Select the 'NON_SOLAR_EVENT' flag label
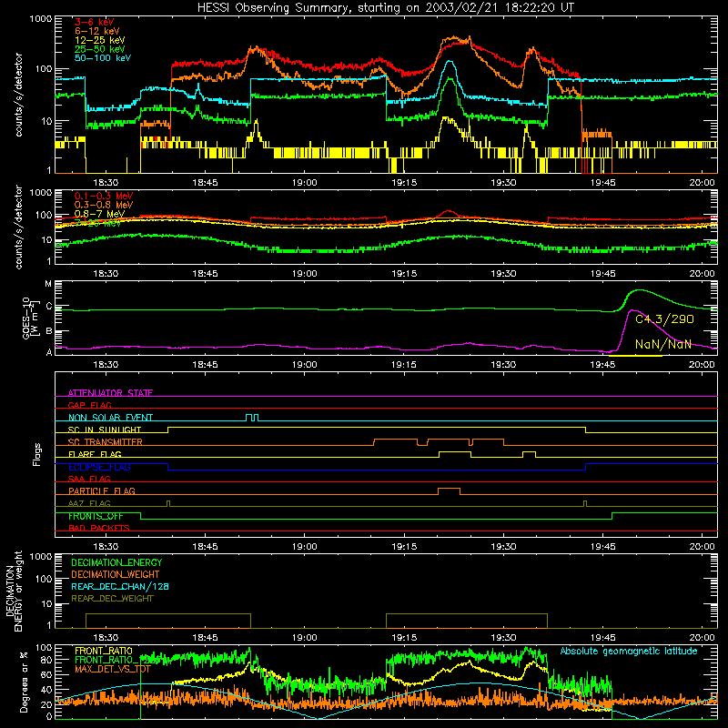 (110, 418)
